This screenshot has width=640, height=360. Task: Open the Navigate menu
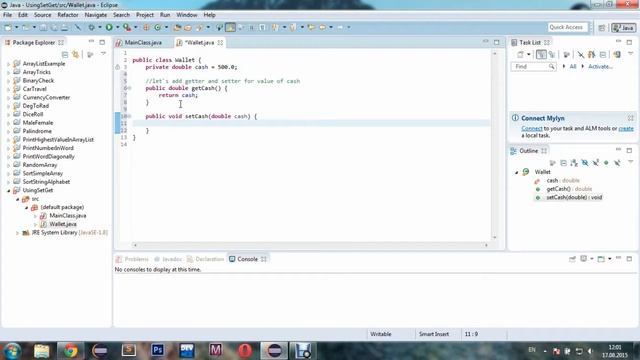(x=96, y=15)
